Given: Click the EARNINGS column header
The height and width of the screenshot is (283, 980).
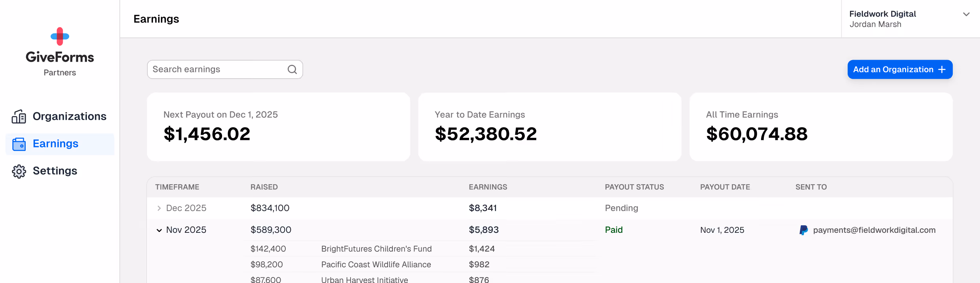Looking at the screenshot, I should point(488,187).
